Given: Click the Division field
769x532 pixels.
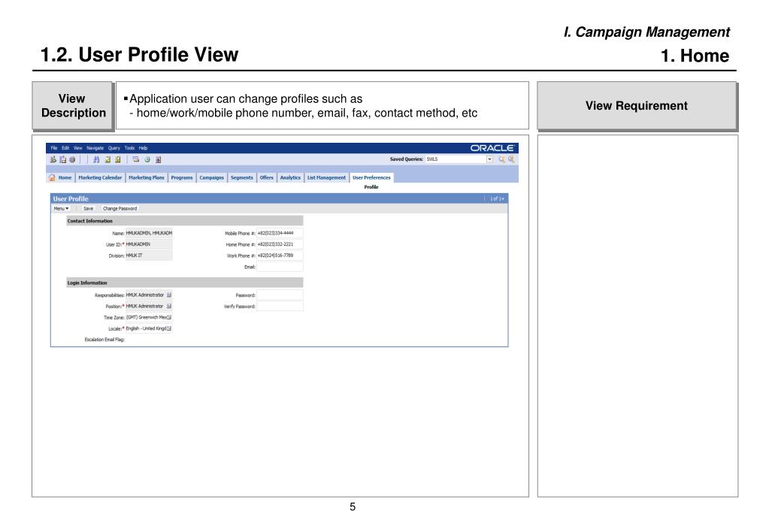Looking at the screenshot, I should [149, 255].
